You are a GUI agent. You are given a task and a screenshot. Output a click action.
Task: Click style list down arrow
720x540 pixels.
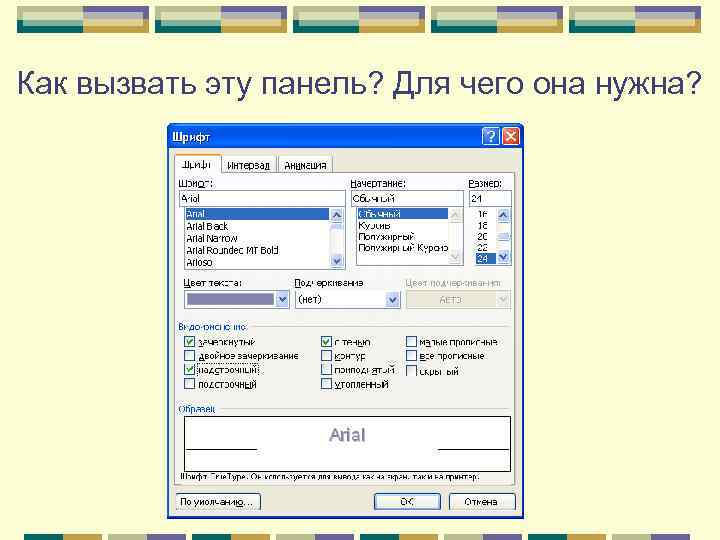(x=456, y=257)
